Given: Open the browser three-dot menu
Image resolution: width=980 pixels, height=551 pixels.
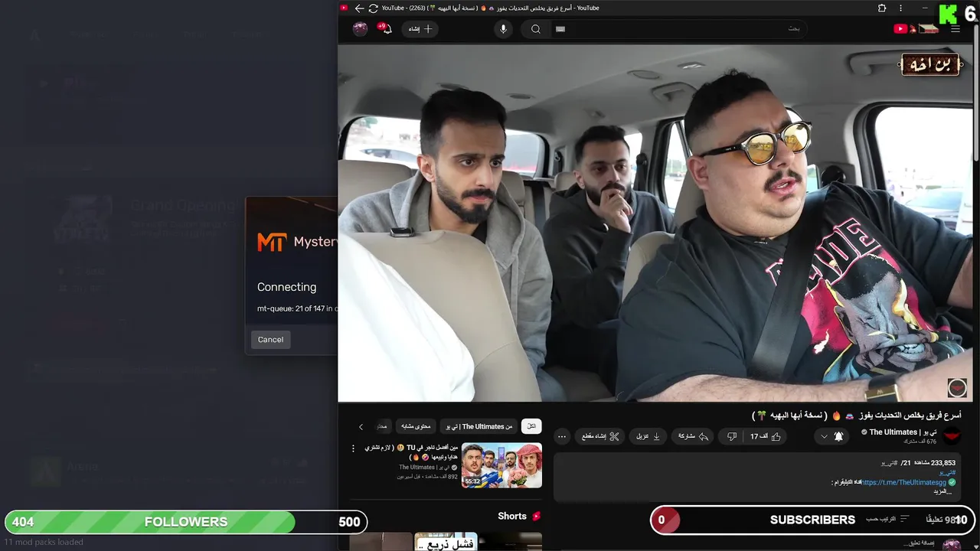Looking at the screenshot, I should 900,8.
